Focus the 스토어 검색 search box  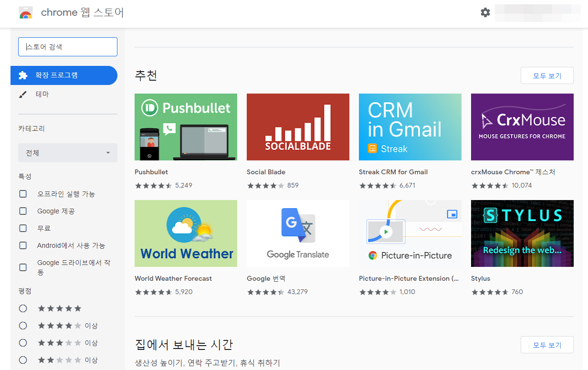(x=68, y=47)
